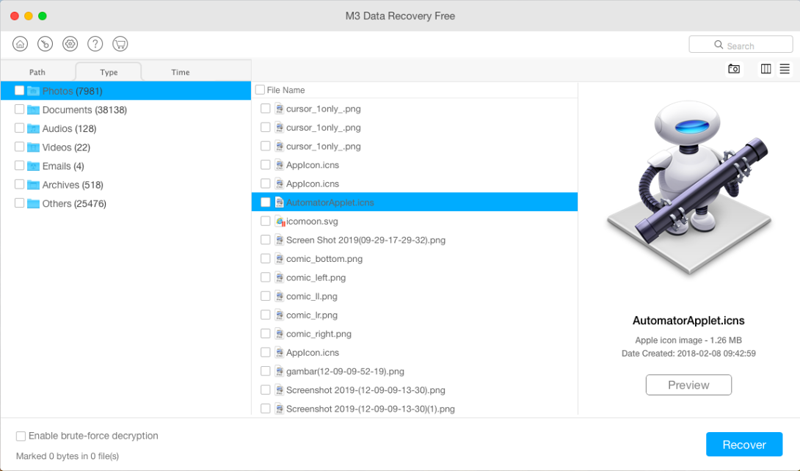Enable brute-force decryption checkbox

21,436
